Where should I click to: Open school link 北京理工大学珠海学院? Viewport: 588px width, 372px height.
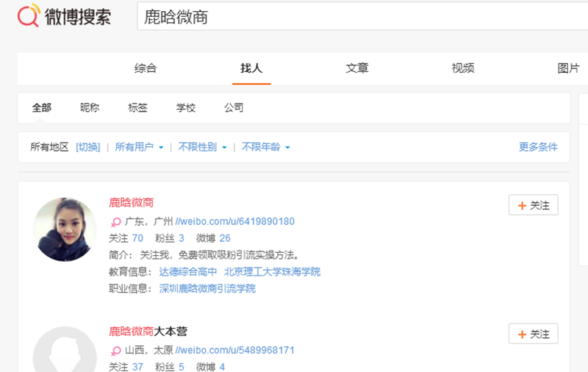coord(272,272)
